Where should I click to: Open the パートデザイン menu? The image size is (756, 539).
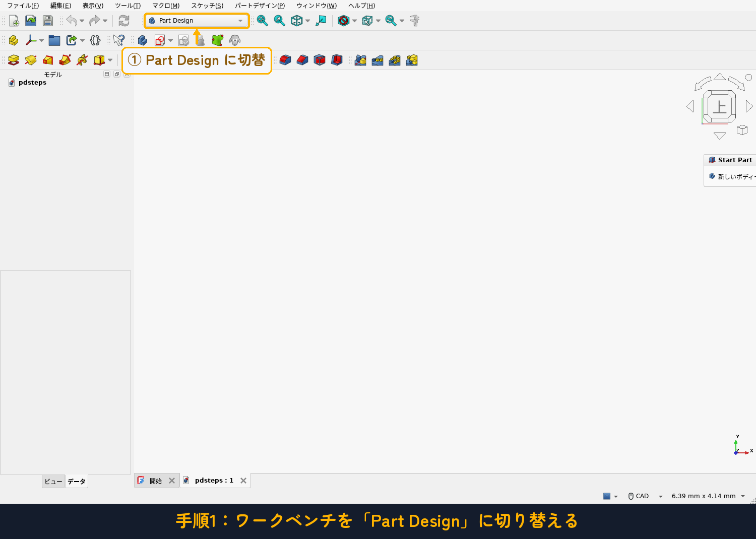(x=260, y=6)
